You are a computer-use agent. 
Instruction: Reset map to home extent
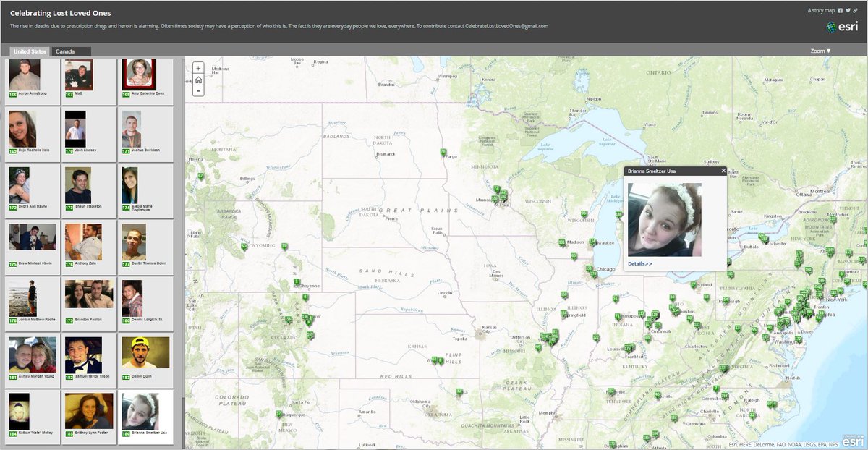198,80
